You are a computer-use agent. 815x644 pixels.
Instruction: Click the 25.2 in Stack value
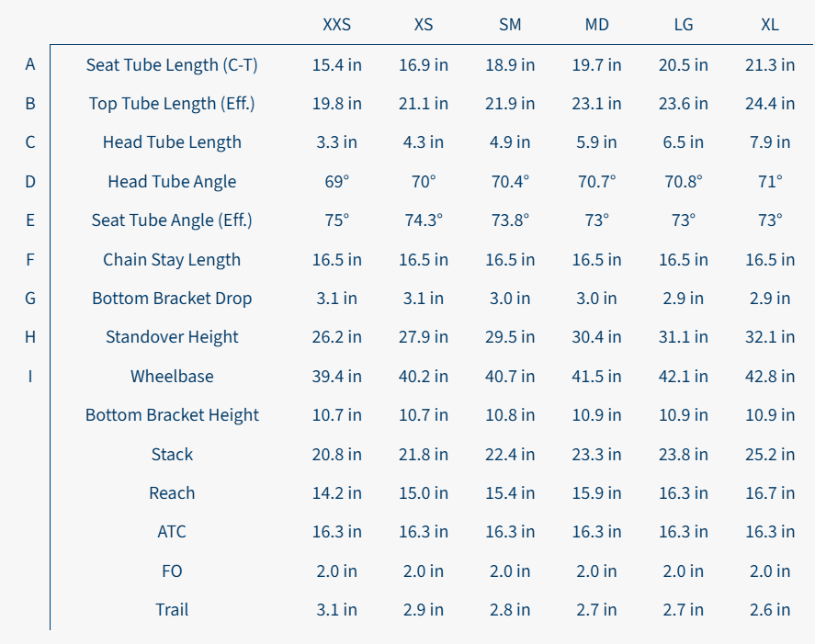coord(770,454)
